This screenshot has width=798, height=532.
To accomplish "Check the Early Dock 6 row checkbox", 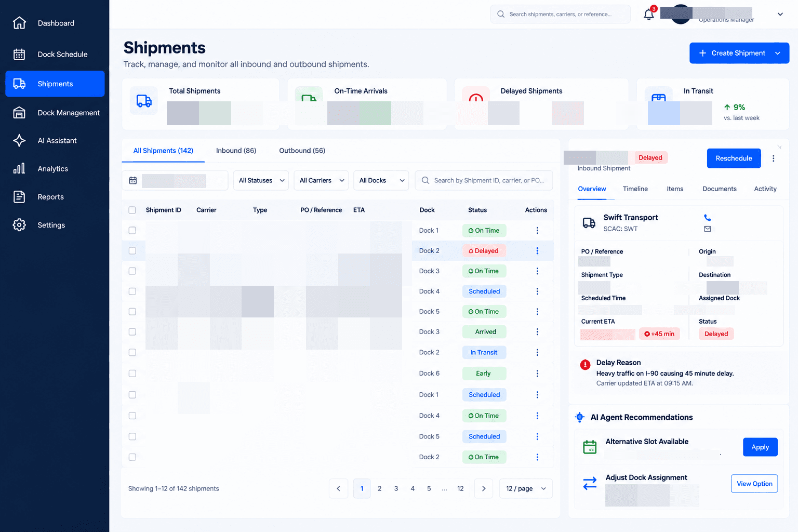I will pyautogui.click(x=132, y=374).
